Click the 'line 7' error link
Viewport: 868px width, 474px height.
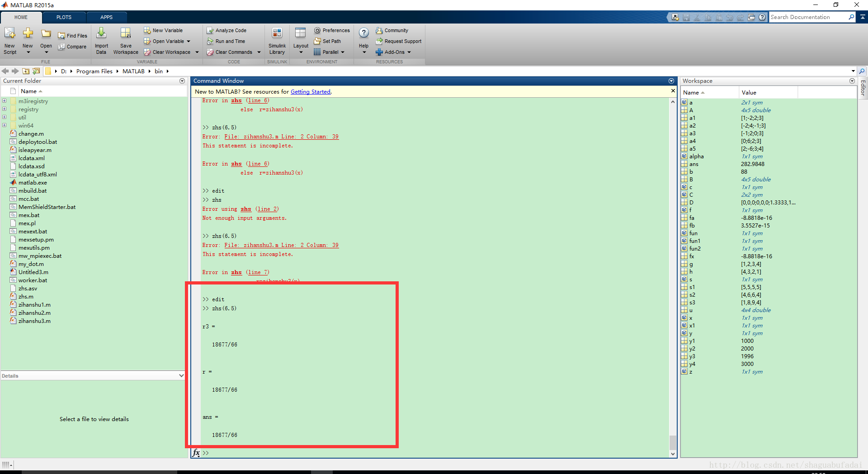coord(258,272)
